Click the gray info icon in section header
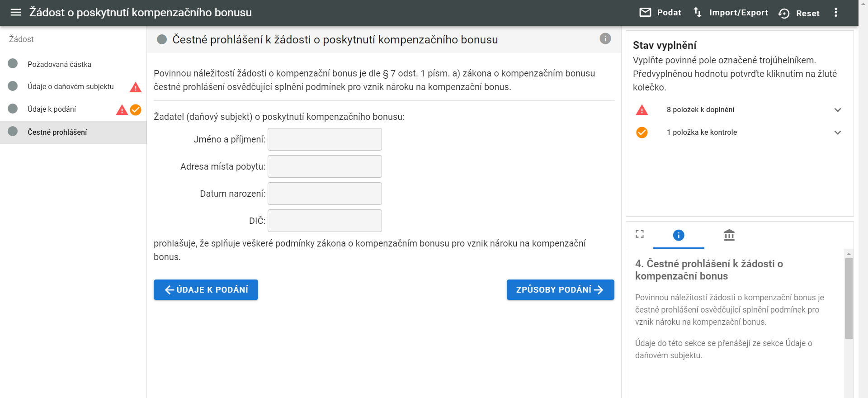 [605, 39]
